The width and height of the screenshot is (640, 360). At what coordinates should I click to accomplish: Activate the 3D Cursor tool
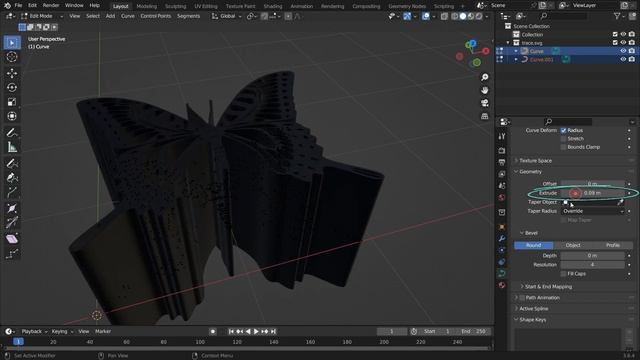pos(12,57)
